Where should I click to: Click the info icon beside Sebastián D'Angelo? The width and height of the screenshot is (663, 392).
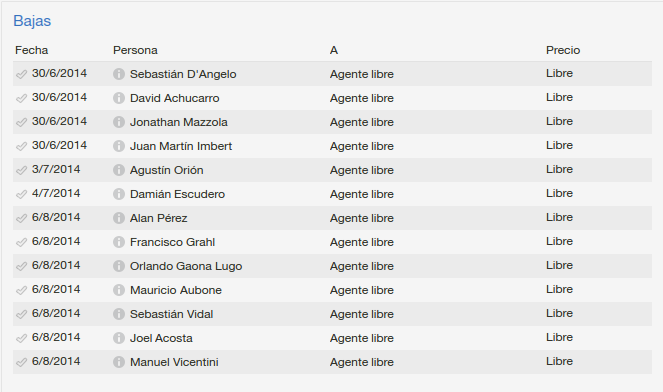pyautogui.click(x=119, y=74)
